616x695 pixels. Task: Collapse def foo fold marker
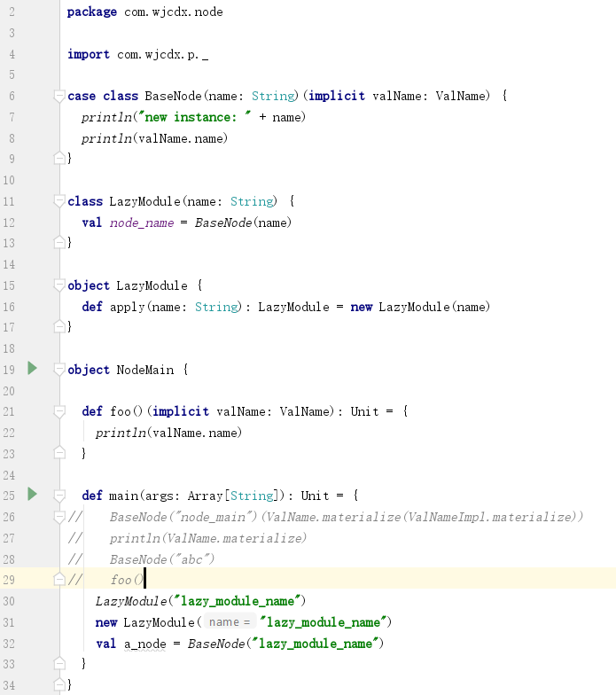[x=58, y=411]
